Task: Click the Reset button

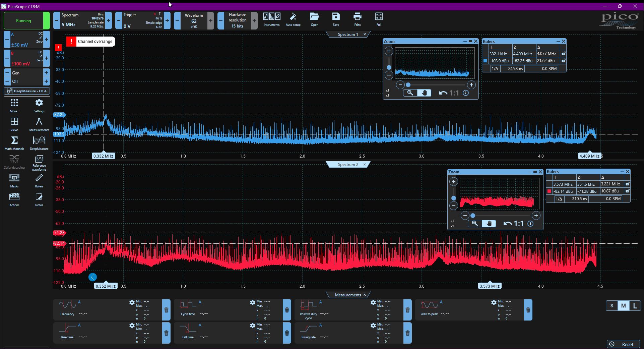Action: point(623,344)
